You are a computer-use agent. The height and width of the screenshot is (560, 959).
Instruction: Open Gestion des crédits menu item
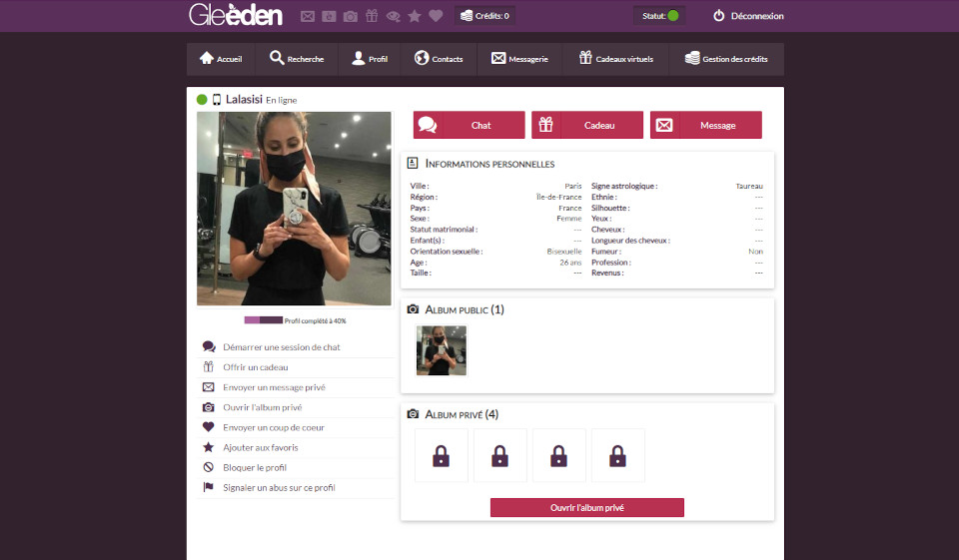pyautogui.click(x=726, y=59)
